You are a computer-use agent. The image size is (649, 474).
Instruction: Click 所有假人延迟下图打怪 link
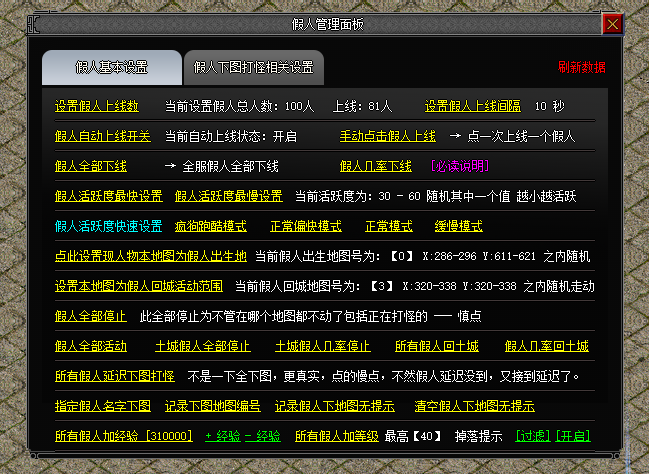coord(115,376)
